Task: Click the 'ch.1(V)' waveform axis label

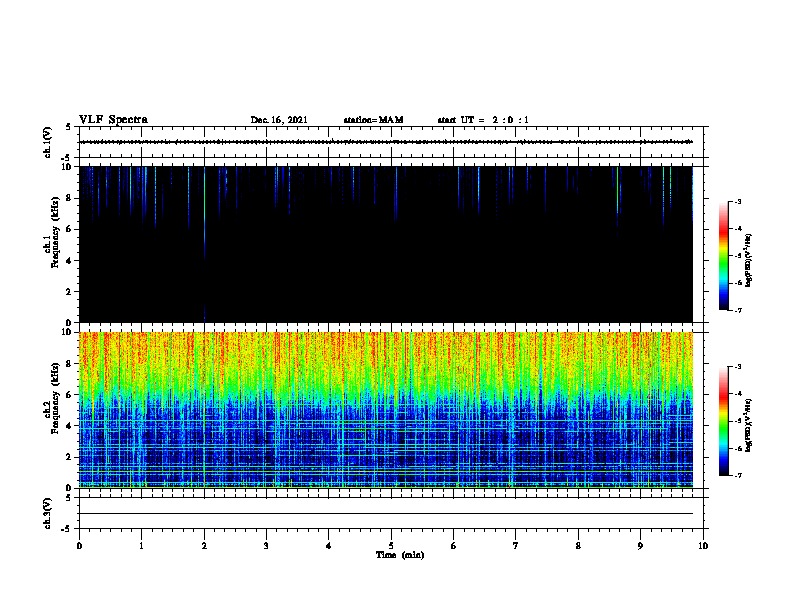Action: (48, 142)
